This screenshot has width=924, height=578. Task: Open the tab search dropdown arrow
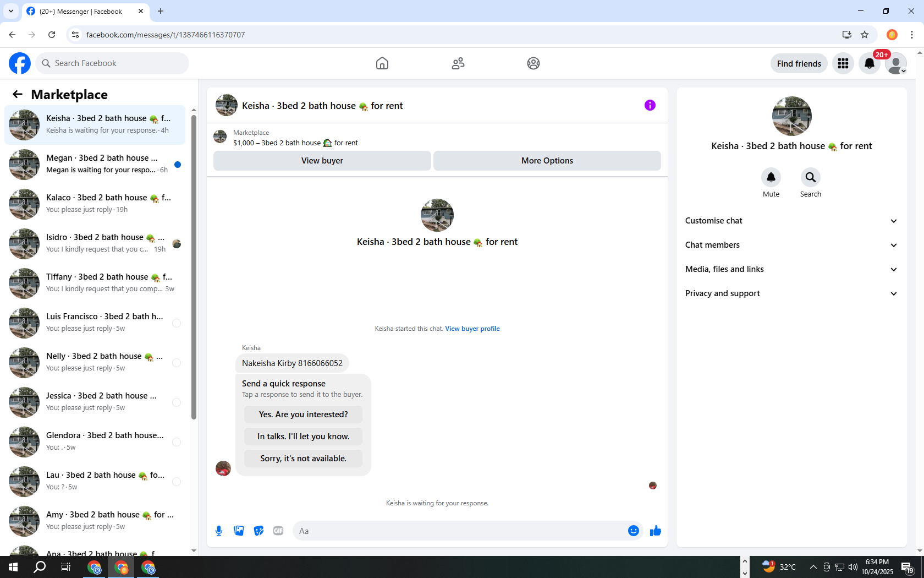(11, 11)
